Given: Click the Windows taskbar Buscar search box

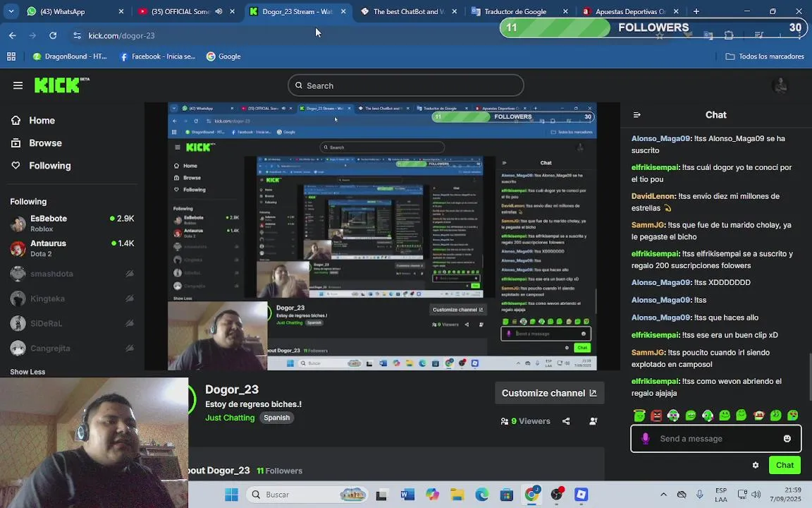Looking at the screenshot, I should [307, 495].
